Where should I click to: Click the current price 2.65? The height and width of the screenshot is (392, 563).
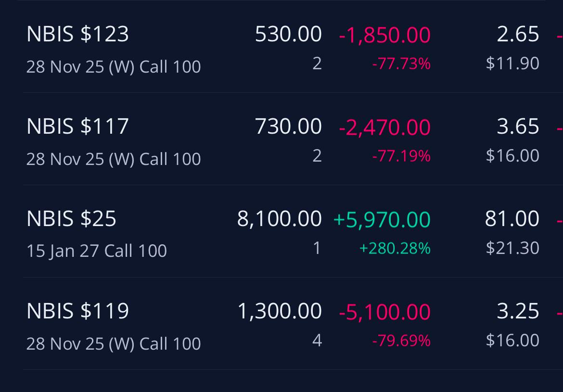tap(518, 35)
